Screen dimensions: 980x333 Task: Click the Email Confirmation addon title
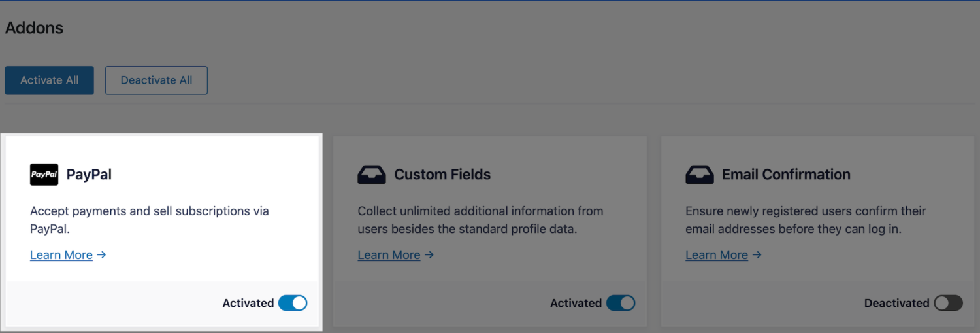click(x=786, y=175)
